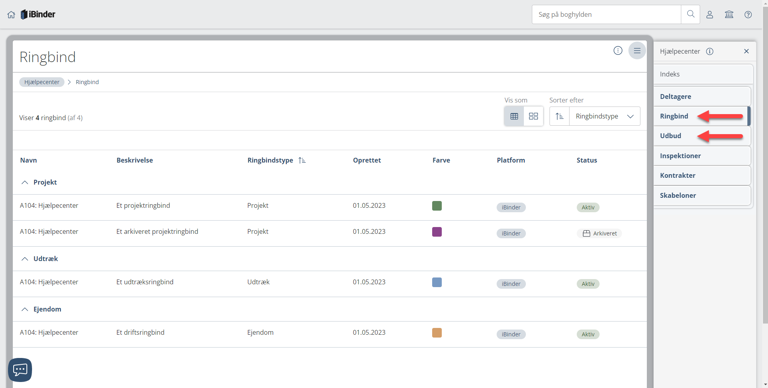Click the Status column header
The width and height of the screenshot is (768, 388).
click(587, 160)
